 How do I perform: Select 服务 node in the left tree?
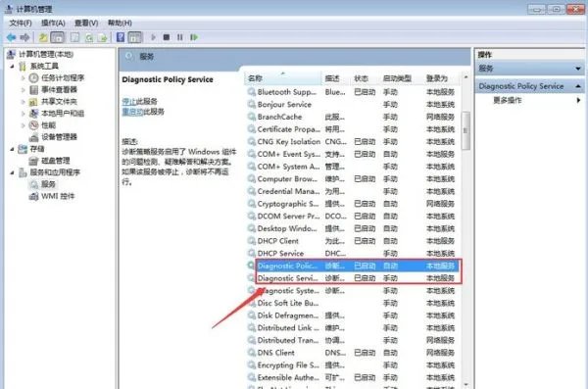coord(48,184)
